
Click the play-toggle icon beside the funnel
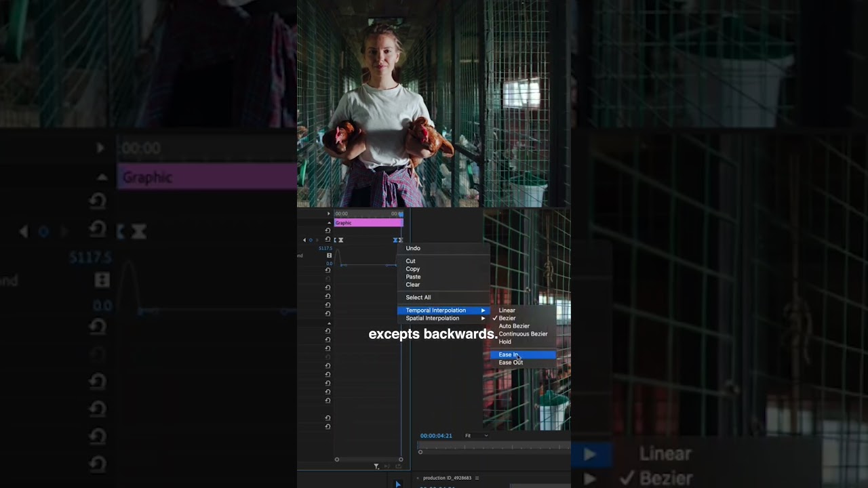coord(388,466)
